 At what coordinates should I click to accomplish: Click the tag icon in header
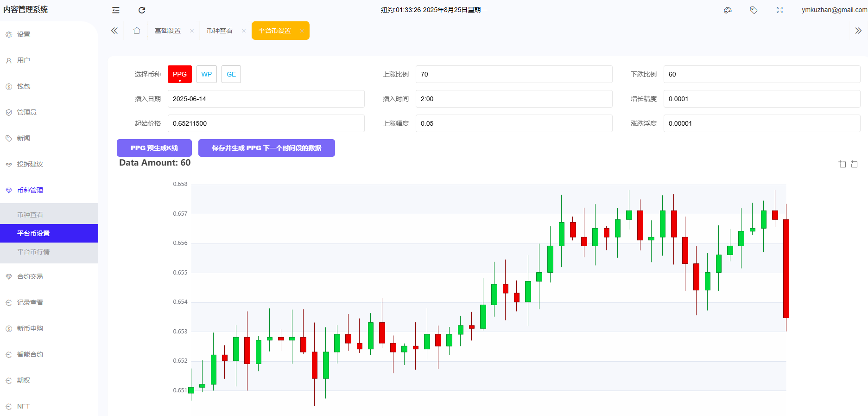tap(754, 10)
